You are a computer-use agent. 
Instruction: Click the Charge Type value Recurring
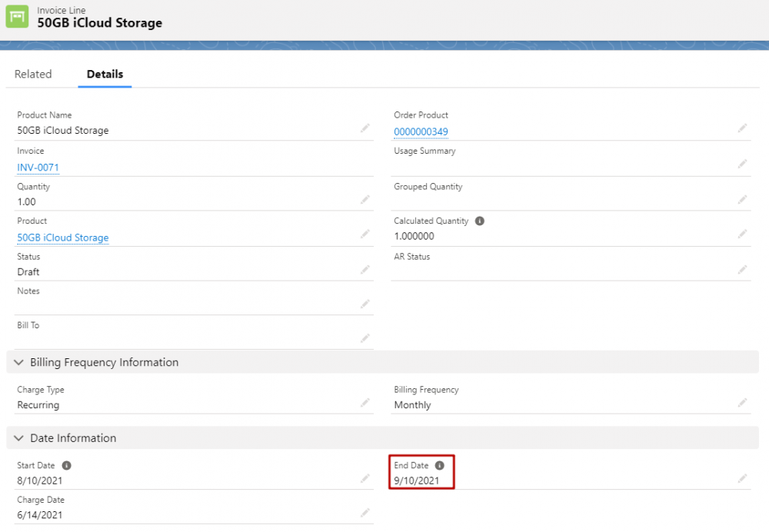click(x=38, y=405)
